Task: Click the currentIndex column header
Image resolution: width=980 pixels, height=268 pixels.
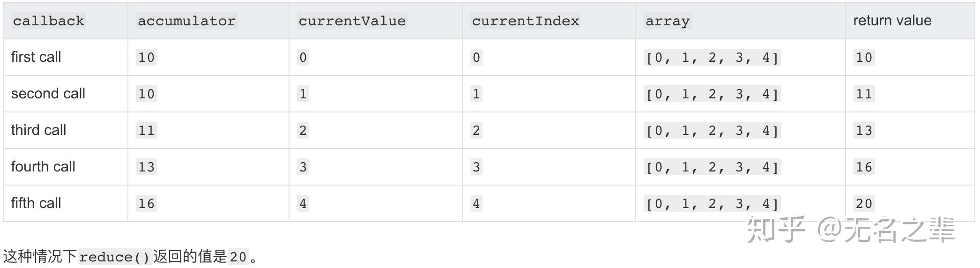Action: (x=525, y=21)
